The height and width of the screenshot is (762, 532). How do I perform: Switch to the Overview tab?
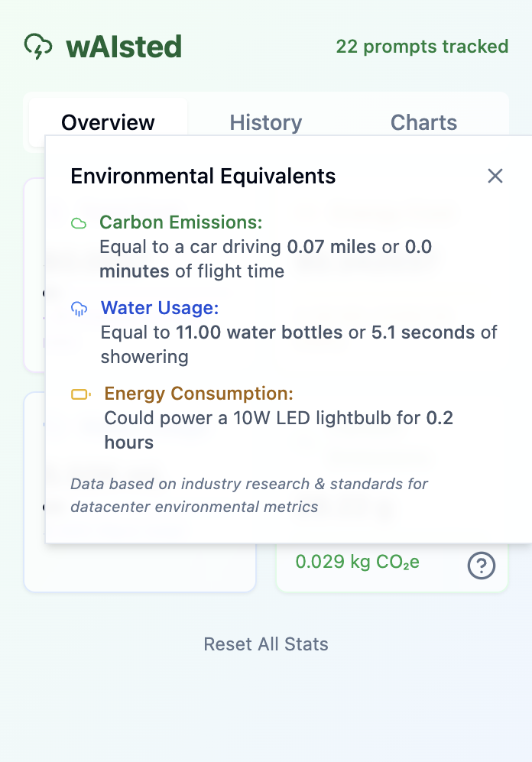109,122
